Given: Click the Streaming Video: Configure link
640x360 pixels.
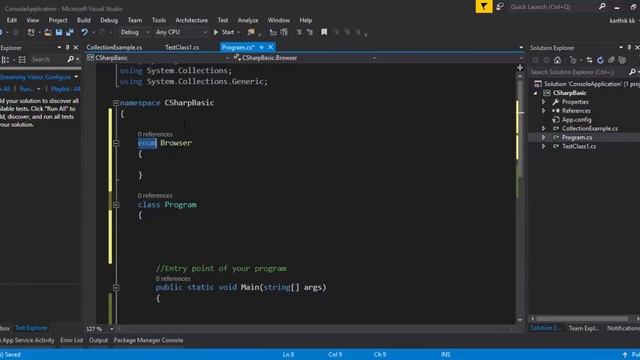Looking at the screenshot, I should 36,77.
